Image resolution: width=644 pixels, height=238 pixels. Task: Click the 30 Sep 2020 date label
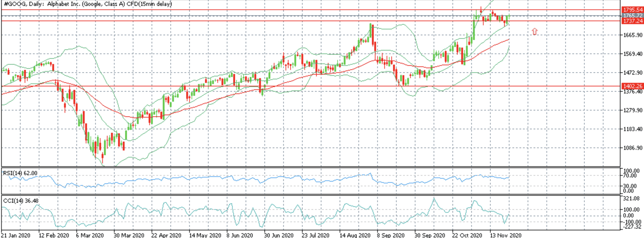point(430,235)
